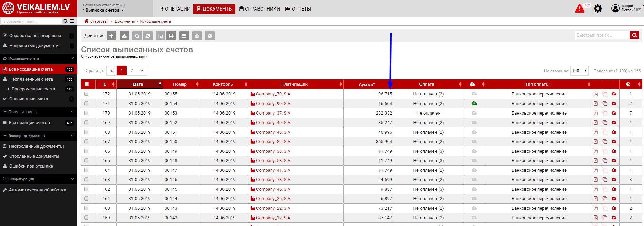Image resolution: width=644 pixels, height=226 pixels.
Task: Open the rows per page dropdown showing 100
Action: 579,71
